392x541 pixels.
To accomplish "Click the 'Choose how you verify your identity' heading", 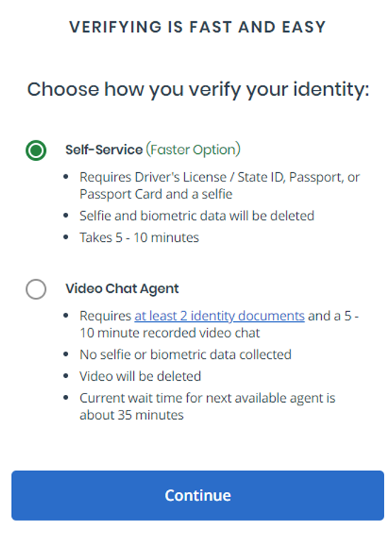I will point(198,89).
